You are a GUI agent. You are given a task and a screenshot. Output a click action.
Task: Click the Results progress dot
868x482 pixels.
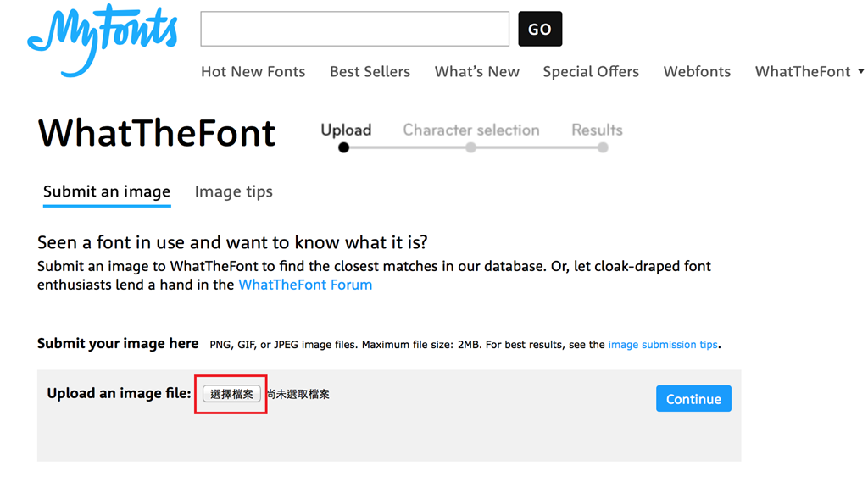click(603, 147)
